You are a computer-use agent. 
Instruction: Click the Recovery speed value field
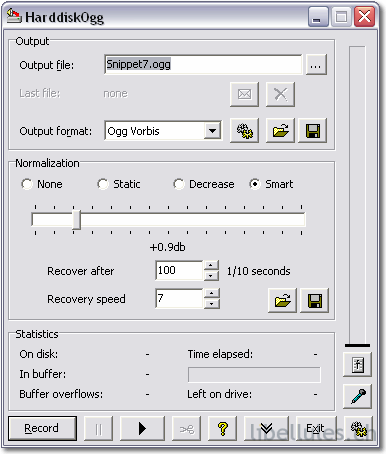pyautogui.click(x=179, y=298)
